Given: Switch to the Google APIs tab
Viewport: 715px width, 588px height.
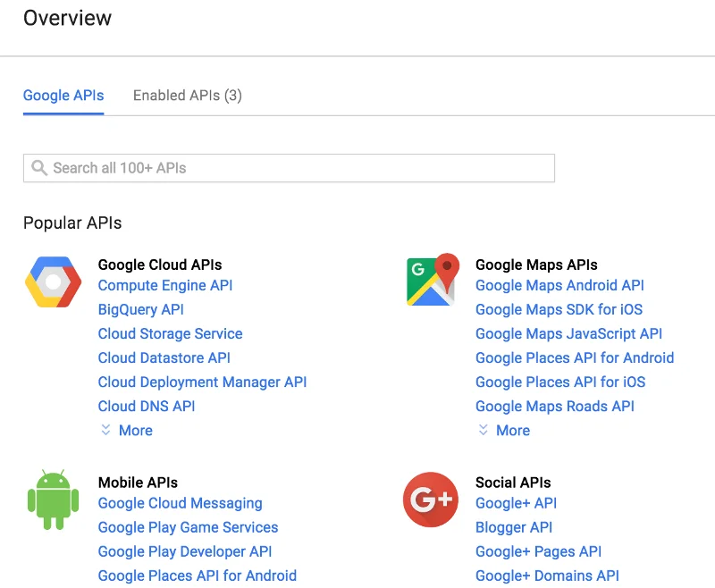Looking at the screenshot, I should tap(63, 96).
